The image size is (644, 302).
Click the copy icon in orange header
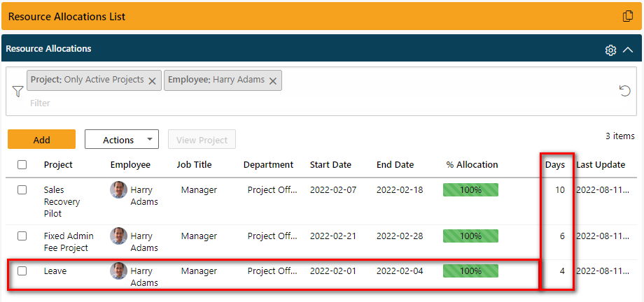tap(628, 16)
